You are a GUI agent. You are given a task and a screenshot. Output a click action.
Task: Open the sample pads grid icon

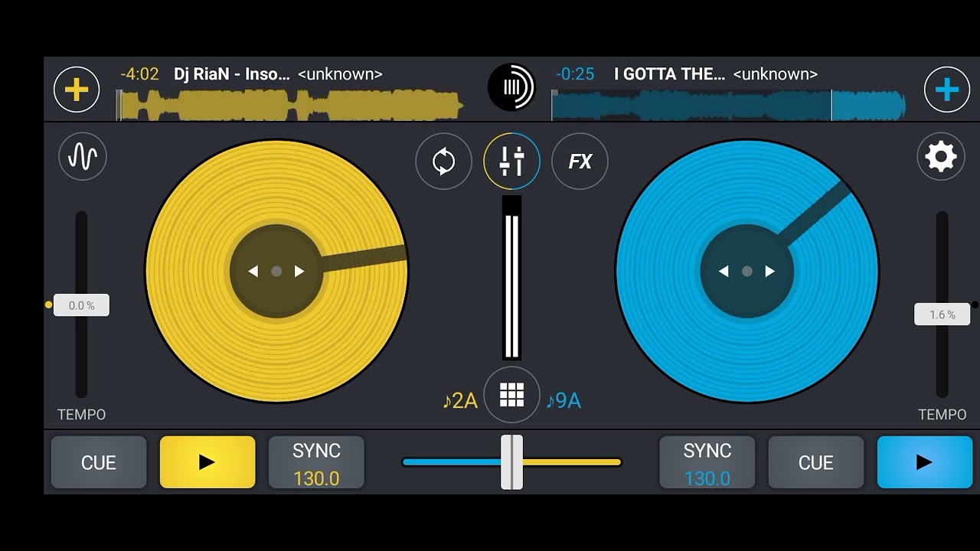tap(512, 395)
